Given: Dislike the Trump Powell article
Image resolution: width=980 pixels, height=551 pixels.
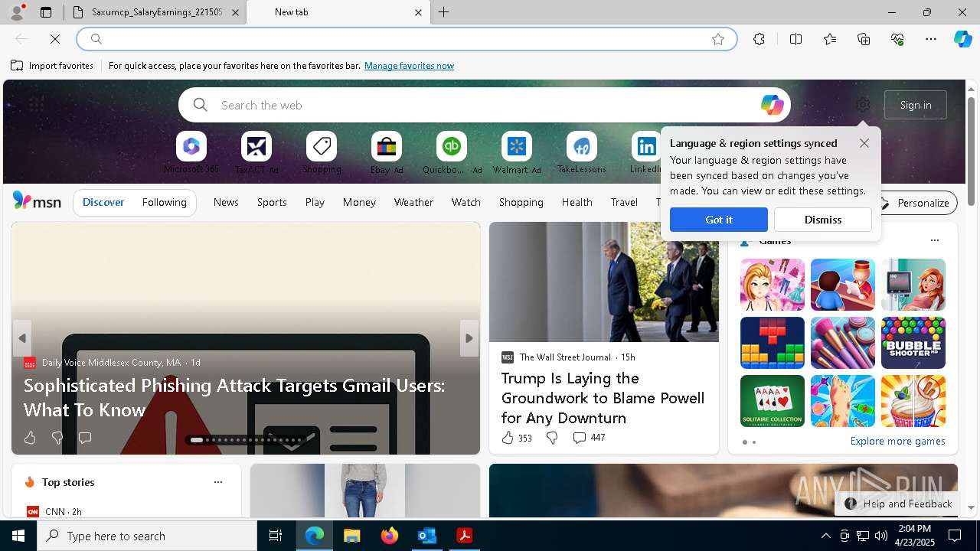Looking at the screenshot, I should pyautogui.click(x=552, y=438).
